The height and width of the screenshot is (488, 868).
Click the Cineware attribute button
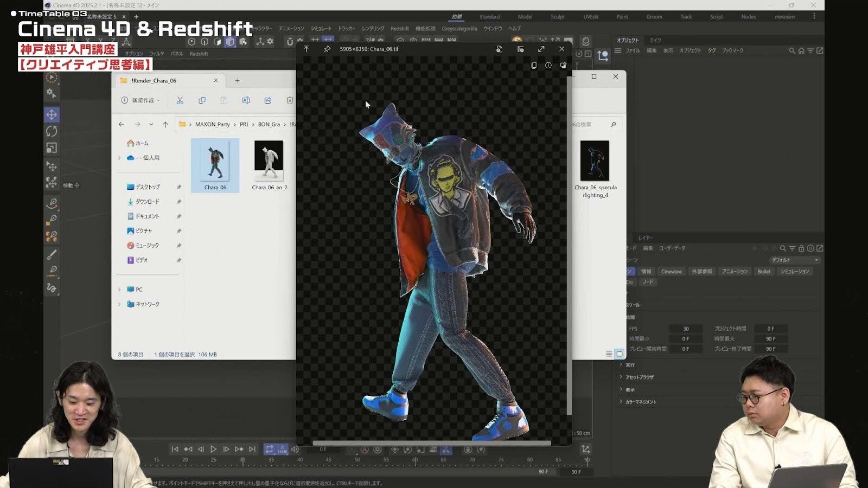point(671,272)
